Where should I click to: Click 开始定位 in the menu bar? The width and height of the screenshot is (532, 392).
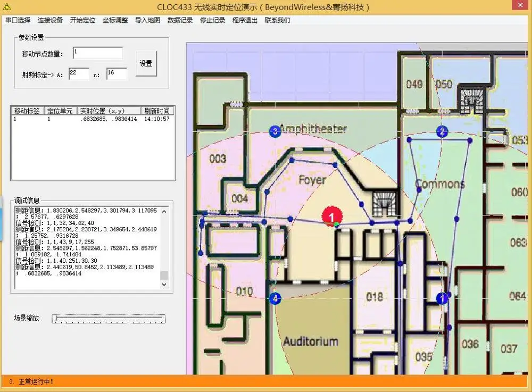tap(82, 20)
